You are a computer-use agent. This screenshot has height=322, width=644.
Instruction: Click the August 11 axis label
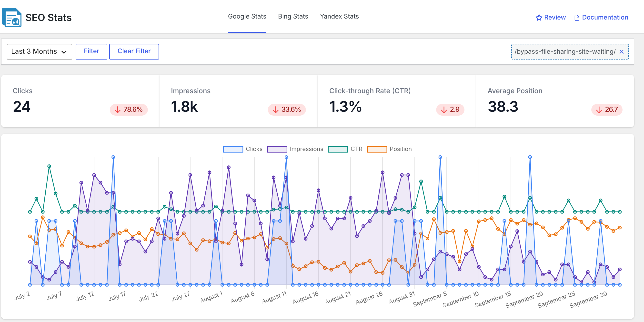(x=274, y=297)
